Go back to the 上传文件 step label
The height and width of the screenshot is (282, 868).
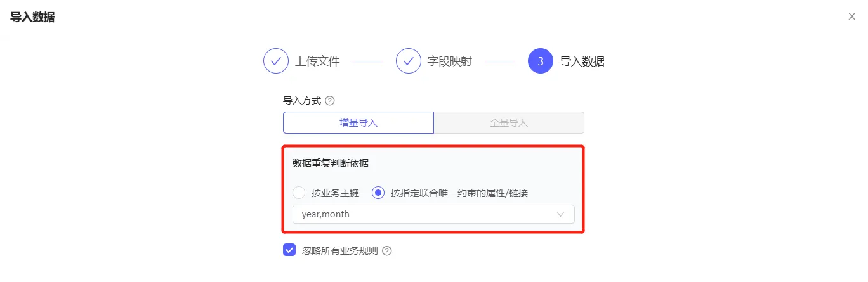[x=317, y=61]
